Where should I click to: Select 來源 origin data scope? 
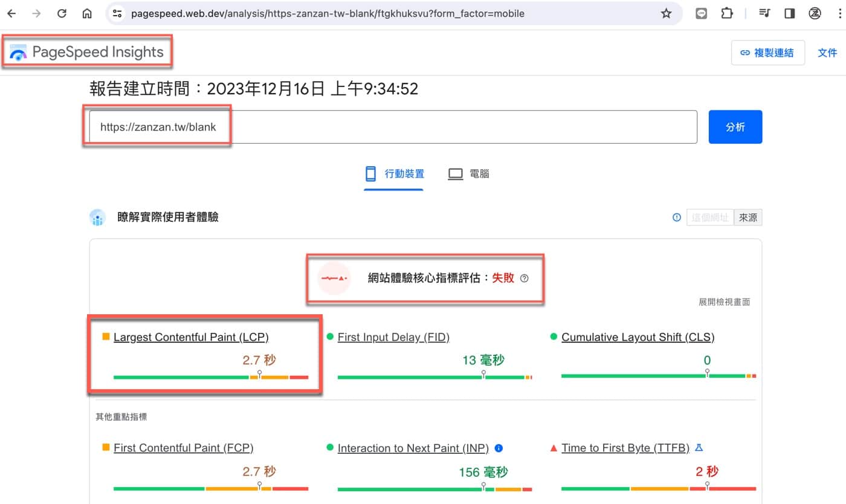pyautogui.click(x=748, y=218)
